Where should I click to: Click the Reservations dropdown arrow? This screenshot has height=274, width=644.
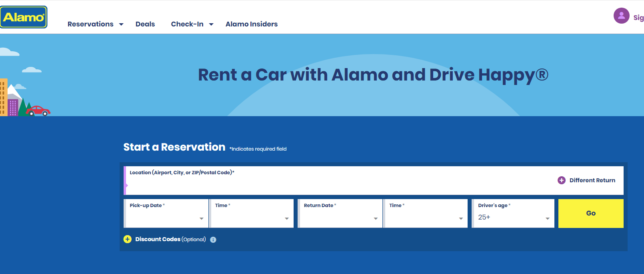click(x=121, y=24)
